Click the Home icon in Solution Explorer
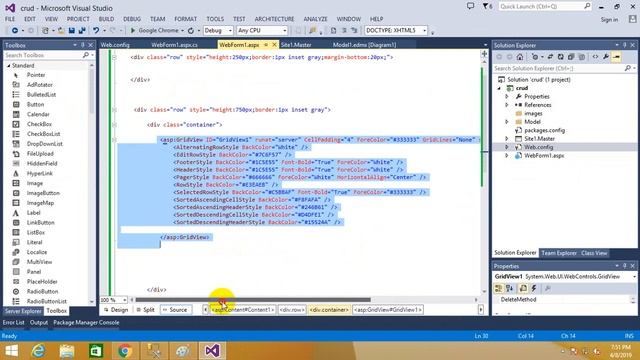Image resolution: width=640 pixels, height=360 pixels. (x=520, y=57)
